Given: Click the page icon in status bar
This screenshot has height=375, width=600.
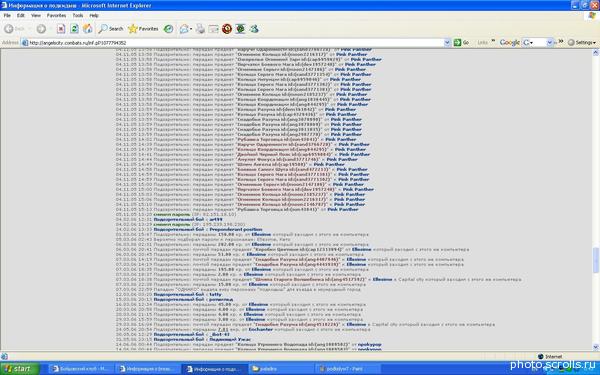Looking at the screenshot, I should [x=4, y=357].
